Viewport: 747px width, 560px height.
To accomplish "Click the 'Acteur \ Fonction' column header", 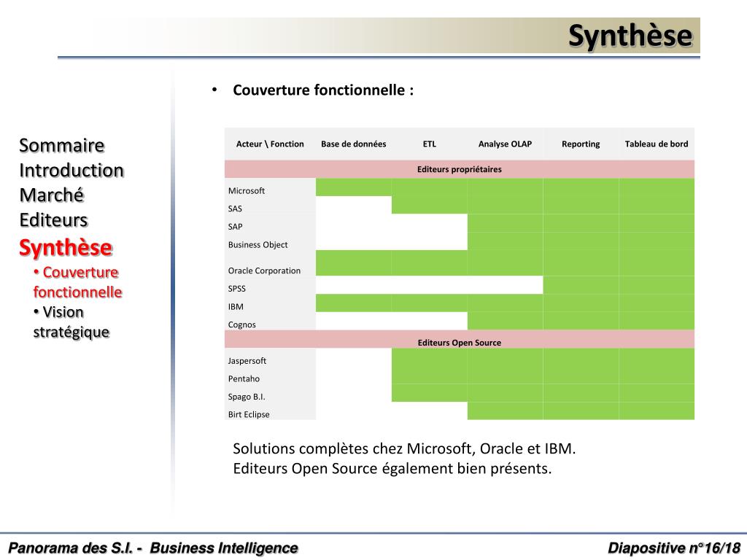I will 270,144.
